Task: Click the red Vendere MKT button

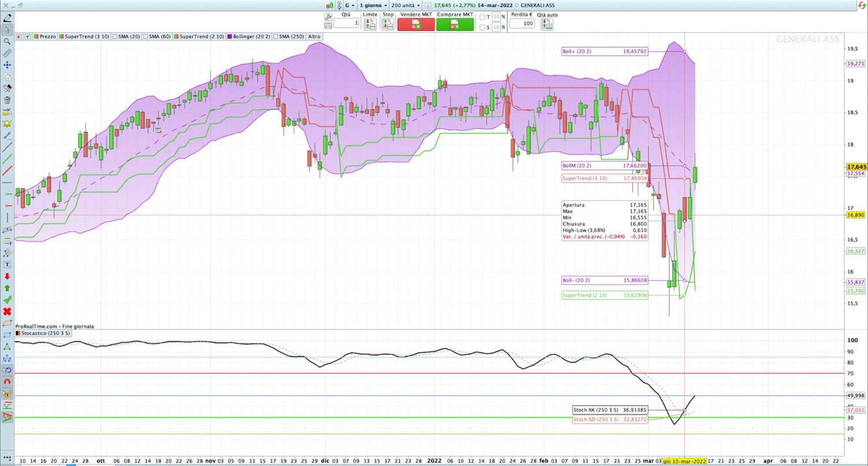Action: pyautogui.click(x=416, y=24)
